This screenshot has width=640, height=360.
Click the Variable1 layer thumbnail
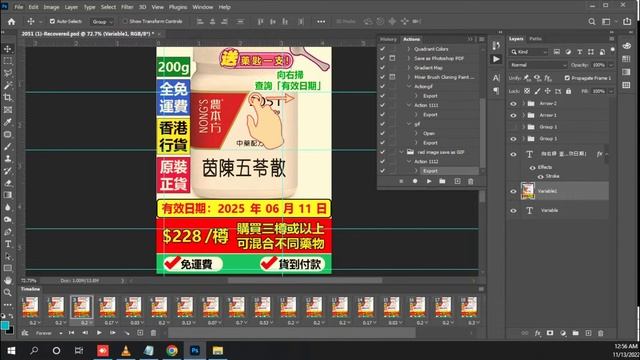tap(528, 191)
